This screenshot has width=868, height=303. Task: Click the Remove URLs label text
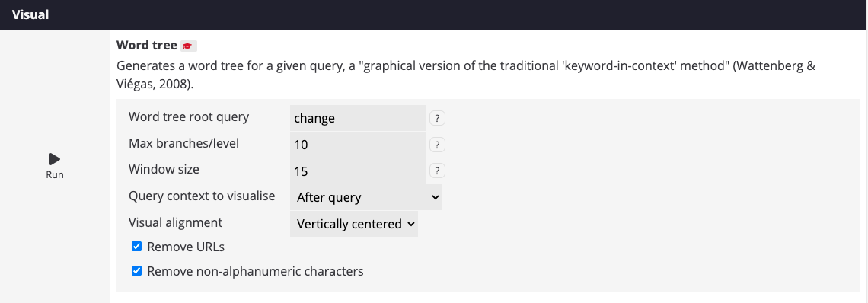point(186,247)
